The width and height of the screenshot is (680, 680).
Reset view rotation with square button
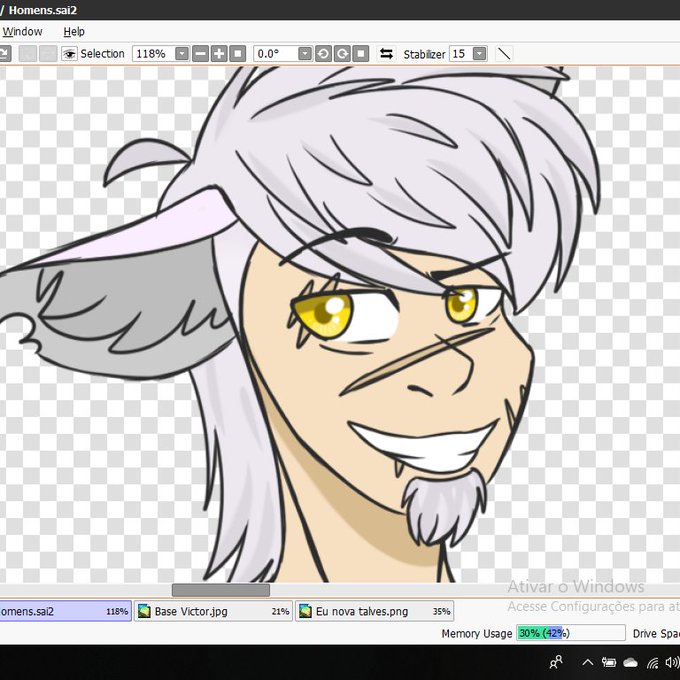(x=361, y=54)
